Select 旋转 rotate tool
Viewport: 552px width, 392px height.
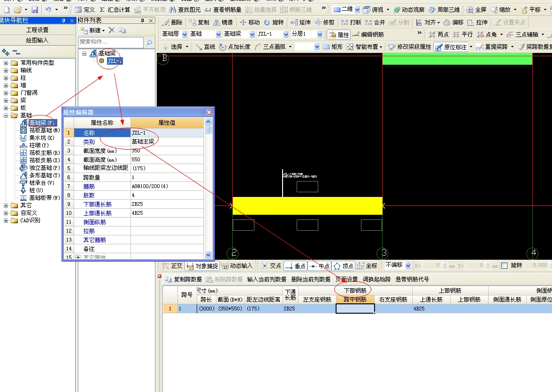[x=274, y=23]
